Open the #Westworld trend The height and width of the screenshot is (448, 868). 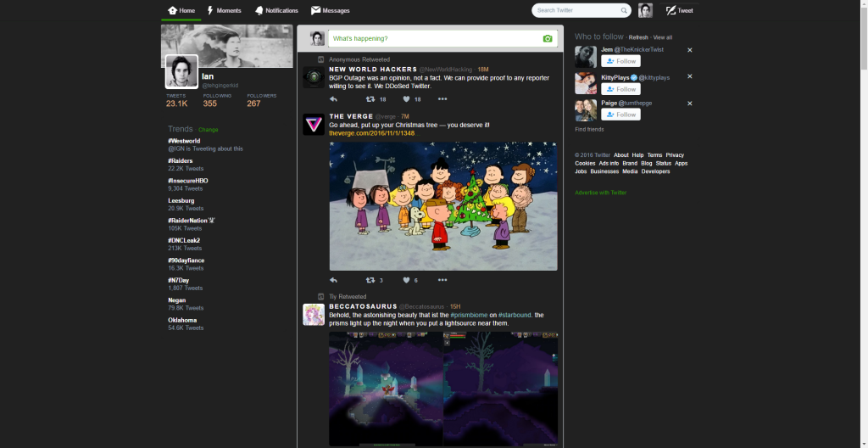[x=184, y=141]
